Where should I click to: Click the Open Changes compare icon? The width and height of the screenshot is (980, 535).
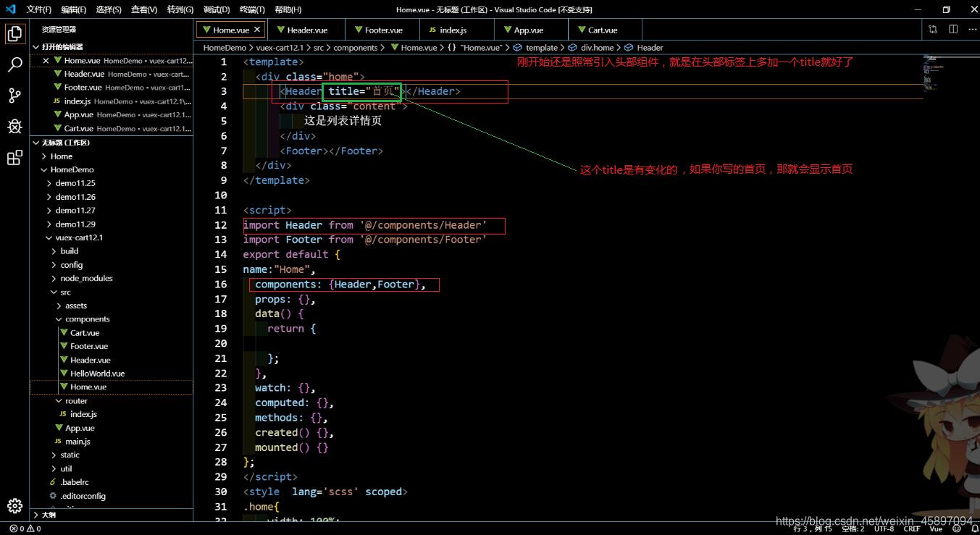[x=933, y=30]
